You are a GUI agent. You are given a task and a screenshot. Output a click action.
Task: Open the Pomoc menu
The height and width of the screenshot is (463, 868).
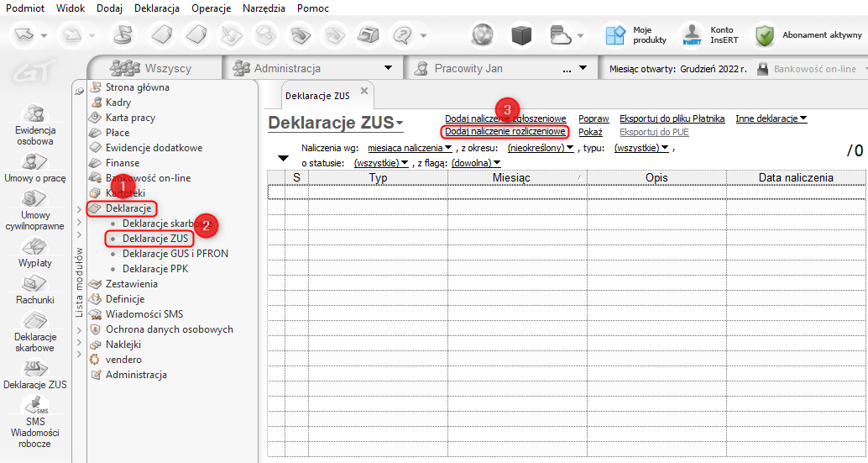pos(313,8)
